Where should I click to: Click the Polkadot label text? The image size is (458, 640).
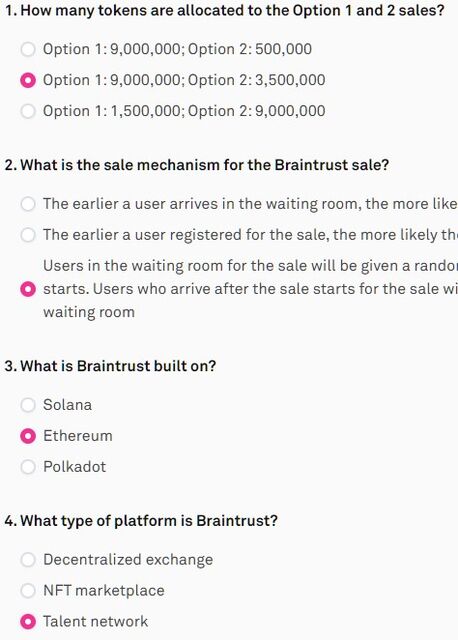(74, 467)
